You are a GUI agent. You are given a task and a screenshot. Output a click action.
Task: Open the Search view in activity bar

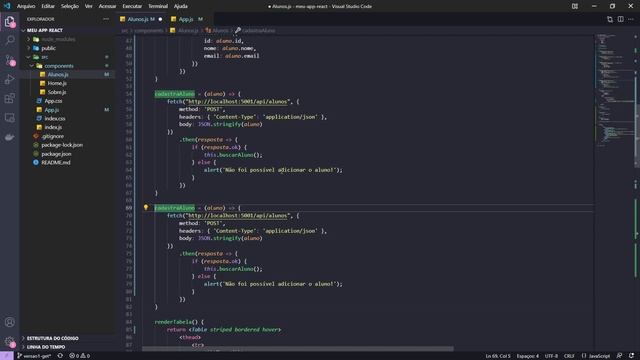tap(10, 40)
